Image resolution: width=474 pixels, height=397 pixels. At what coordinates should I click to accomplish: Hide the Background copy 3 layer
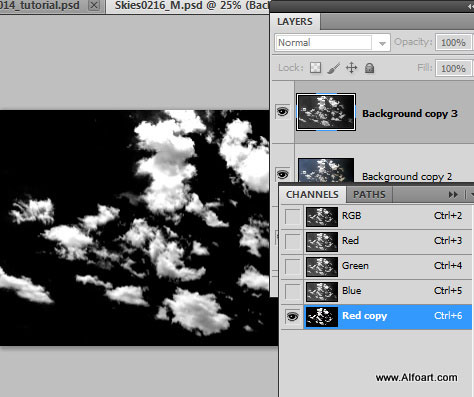pyautogui.click(x=282, y=111)
